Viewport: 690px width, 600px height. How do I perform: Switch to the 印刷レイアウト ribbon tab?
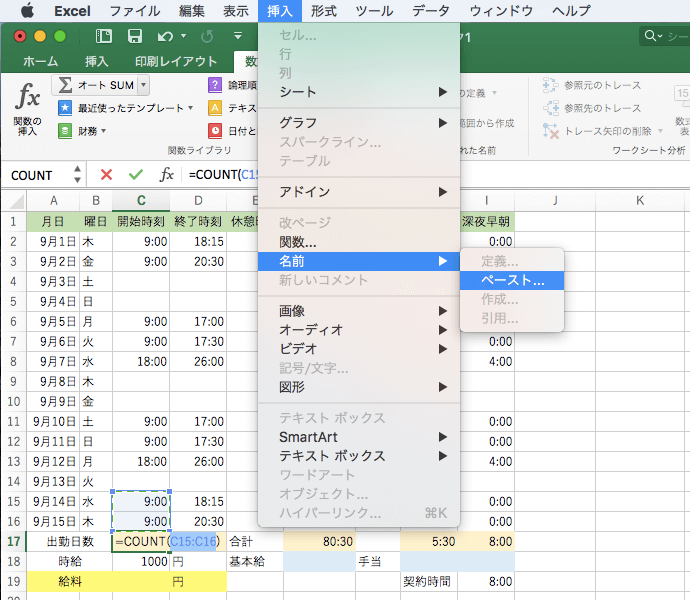click(x=176, y=61)
